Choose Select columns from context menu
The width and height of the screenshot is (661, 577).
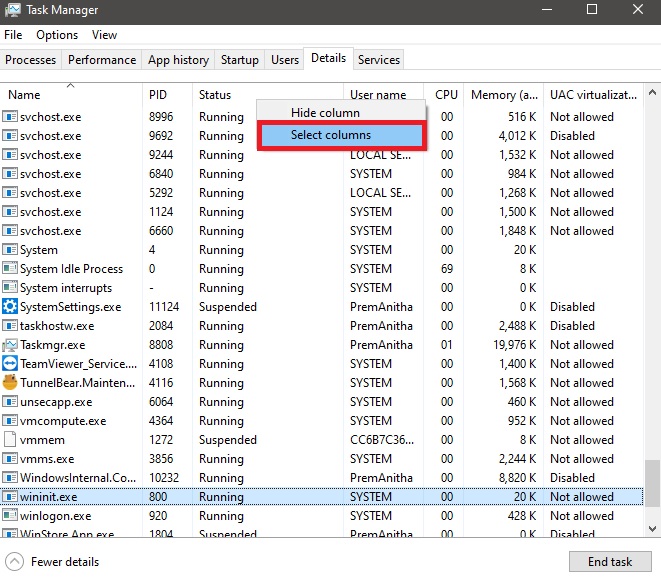click(x=330, y=135)
